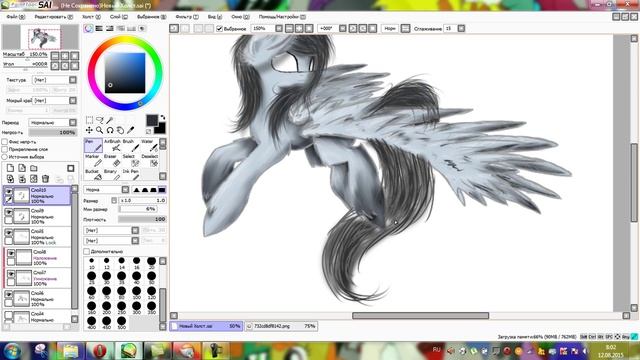Adjust the Непрозрачность 100% opacity slider
This screenshot has width=640, height=360.
click(x=53, y=133)
